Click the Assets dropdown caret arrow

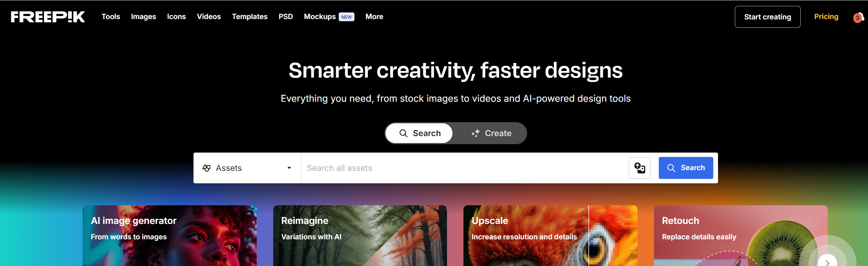pyautogui.click(x=289, y=168)
